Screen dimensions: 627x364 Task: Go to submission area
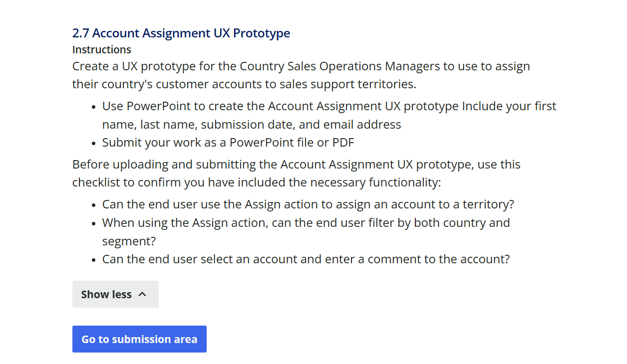139,339
